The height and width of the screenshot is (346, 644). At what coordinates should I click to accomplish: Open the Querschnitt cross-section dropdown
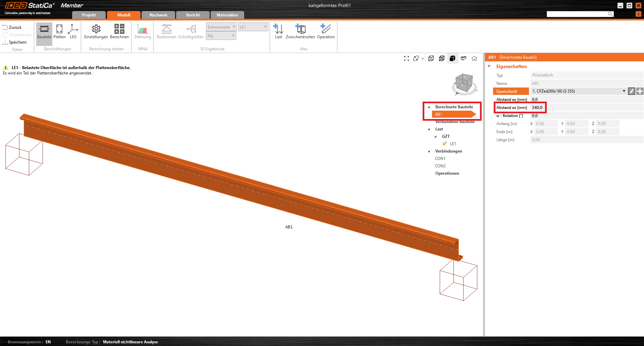624,91
